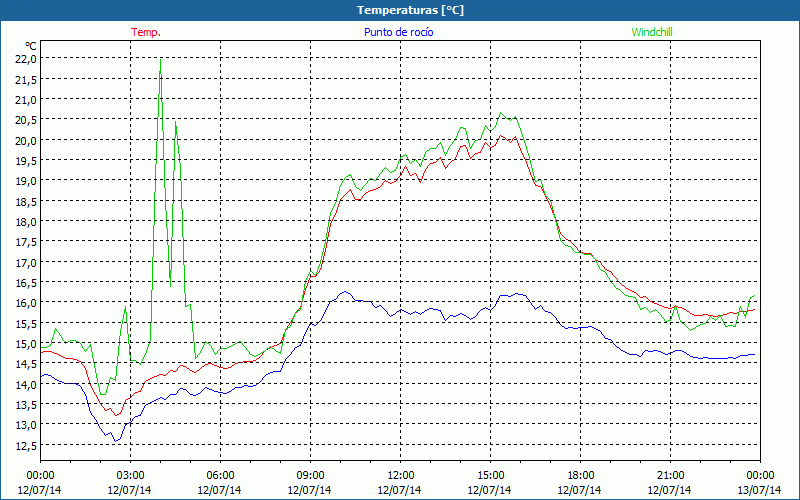The image size is (800, 500).
Task: Select the blue 'Punto de rocío' legend label
Action: pyautogui.click(x=398, y=32)
